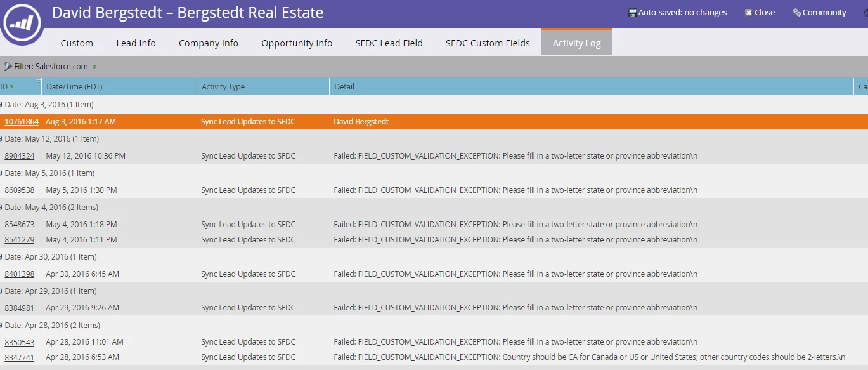
Task: Close the lead detail window
Action: click(760, 13)
